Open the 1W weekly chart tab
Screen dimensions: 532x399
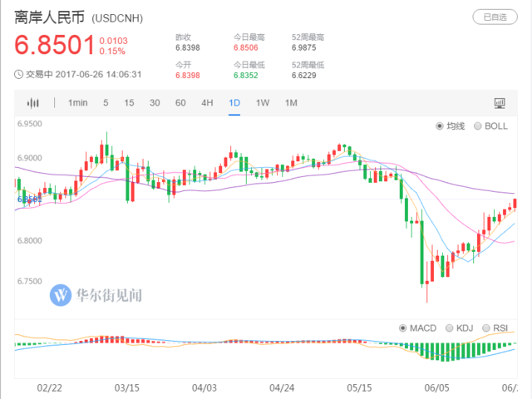click(263, 103)
